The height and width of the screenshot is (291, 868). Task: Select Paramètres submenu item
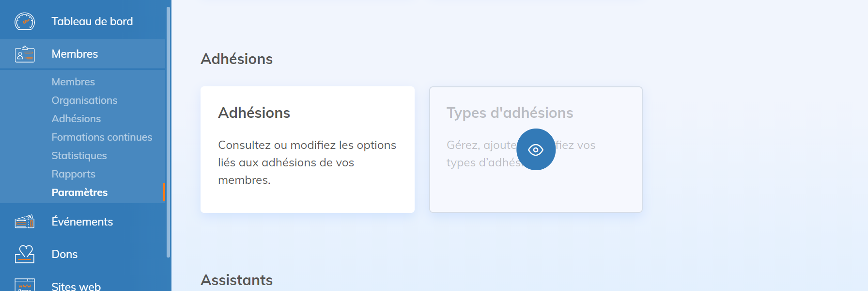(79, 193)
